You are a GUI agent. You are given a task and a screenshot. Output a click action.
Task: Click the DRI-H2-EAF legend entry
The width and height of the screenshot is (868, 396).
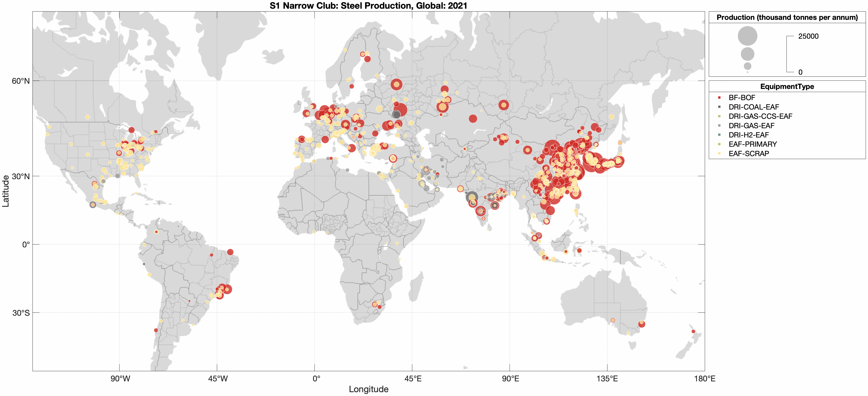pyautogui.click(x=748, y=135)
